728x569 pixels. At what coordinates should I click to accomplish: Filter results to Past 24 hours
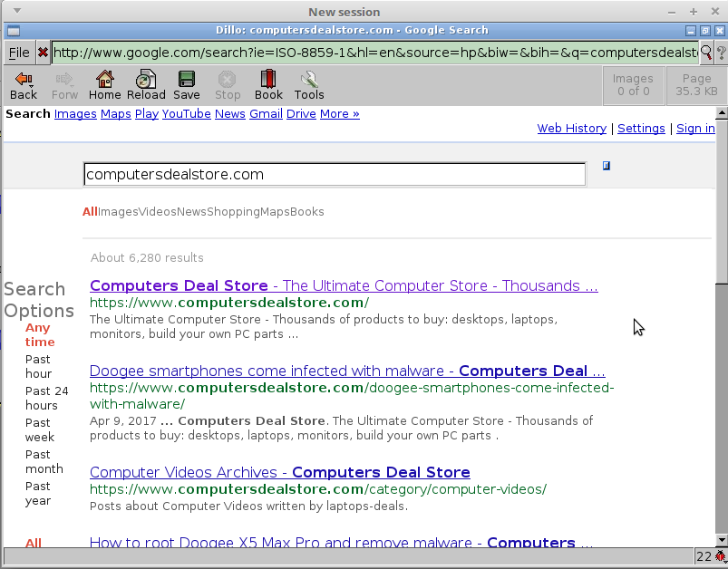click(47, 398)
